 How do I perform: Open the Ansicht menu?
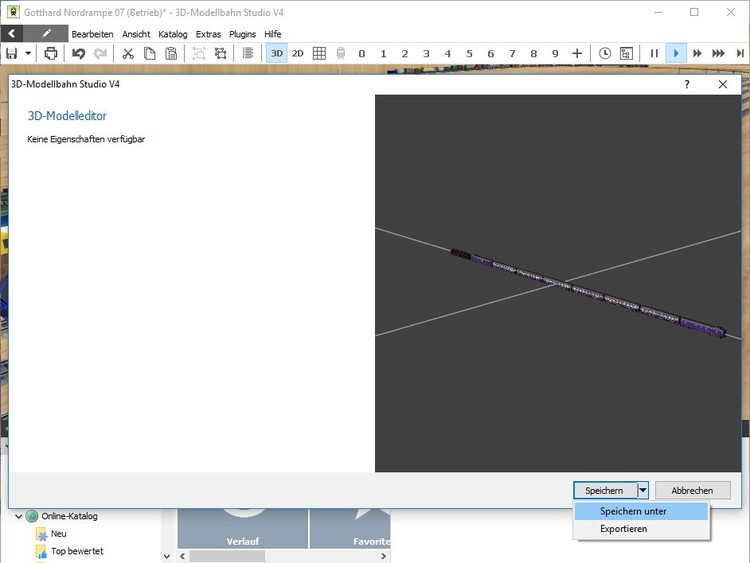(x=136, y=34)
